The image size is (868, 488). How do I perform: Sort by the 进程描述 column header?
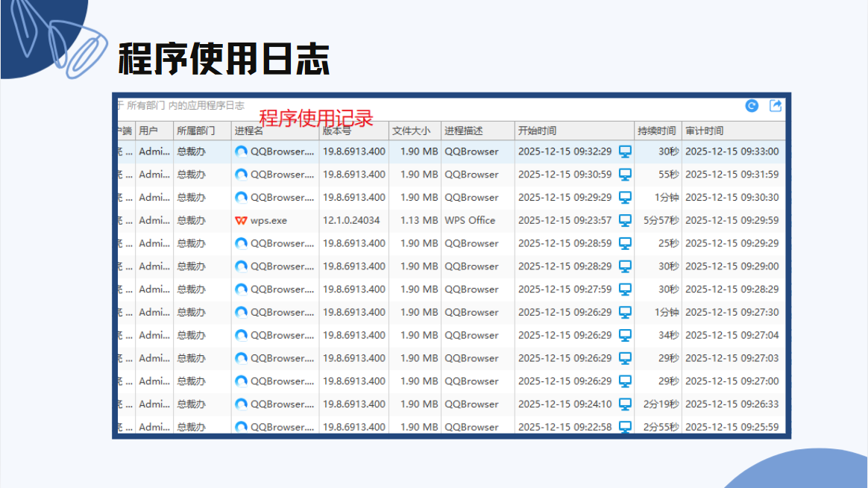[x=478, y=131]
